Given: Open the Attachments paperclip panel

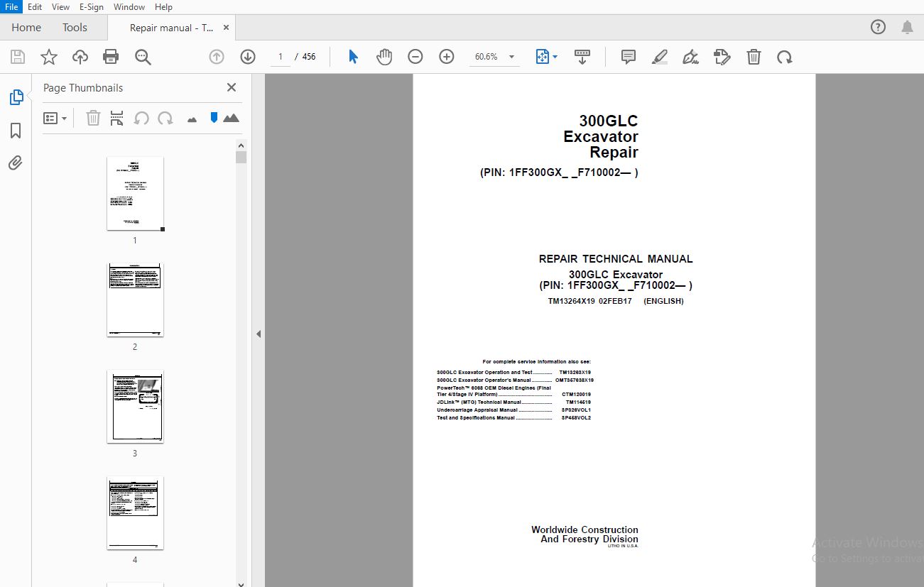Looking at the screenshot, I should (x=16, y=163).
